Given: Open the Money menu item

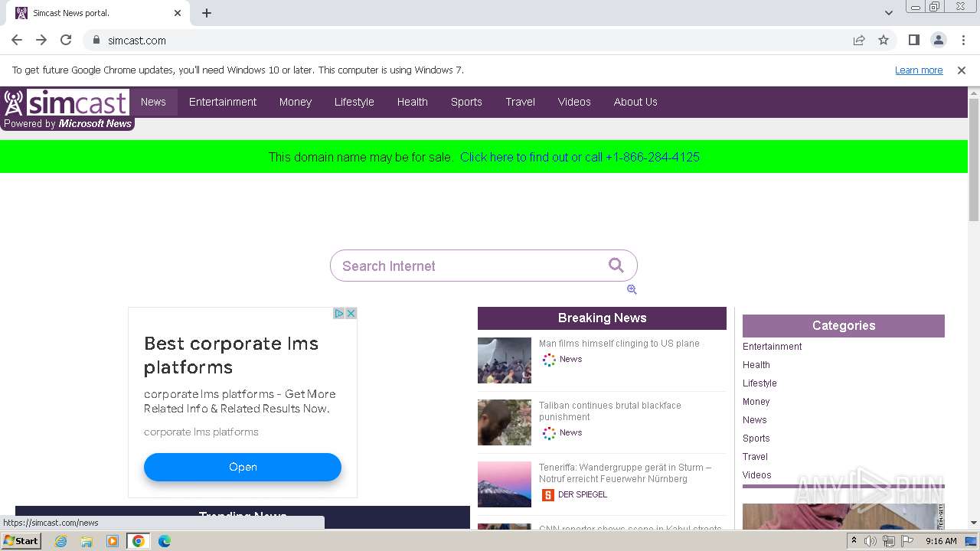Looking at the screenshot, I should point(296,102).
